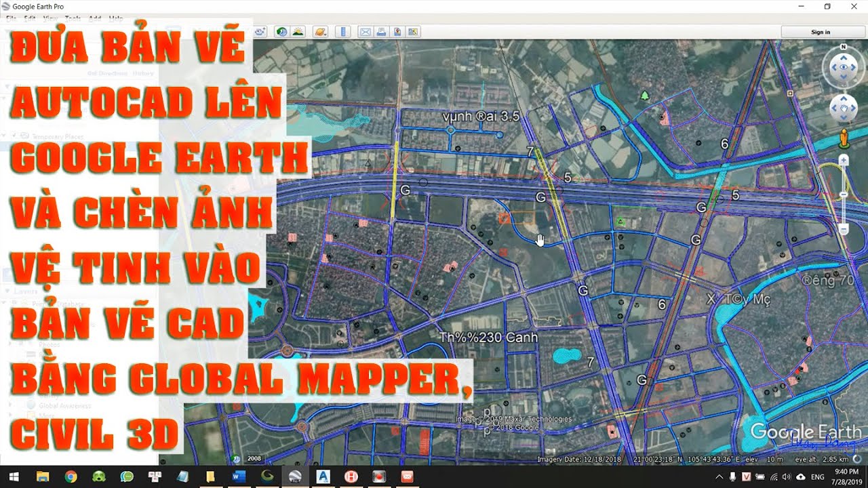The height and width of the screenshot is (488, 868).
Task: Click the zoom slider handle
Action: click(844, 195)
